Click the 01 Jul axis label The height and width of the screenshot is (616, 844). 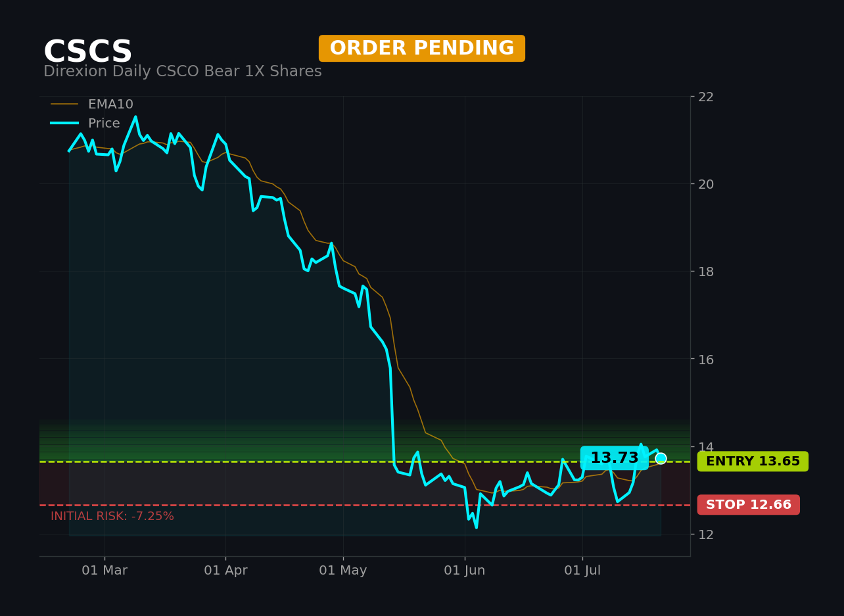click(x=582, y=571)
